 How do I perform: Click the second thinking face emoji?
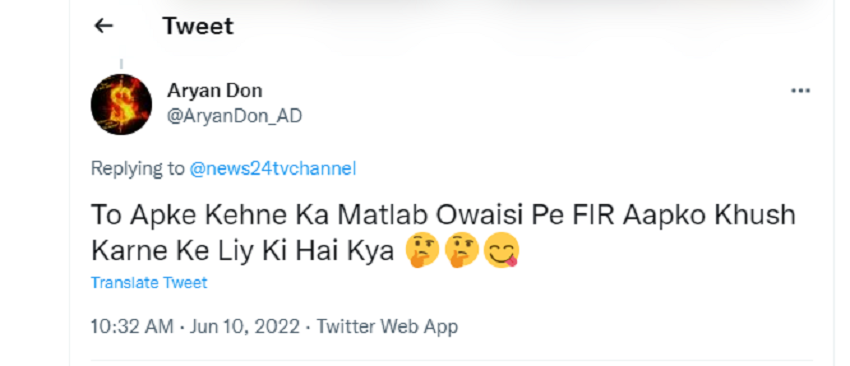pyautogui.click(x=461, y=252)
